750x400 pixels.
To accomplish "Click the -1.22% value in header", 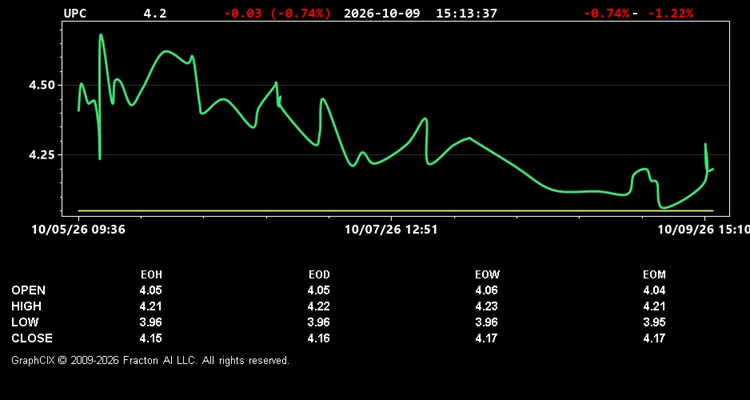I will click(x=671, y=13).
